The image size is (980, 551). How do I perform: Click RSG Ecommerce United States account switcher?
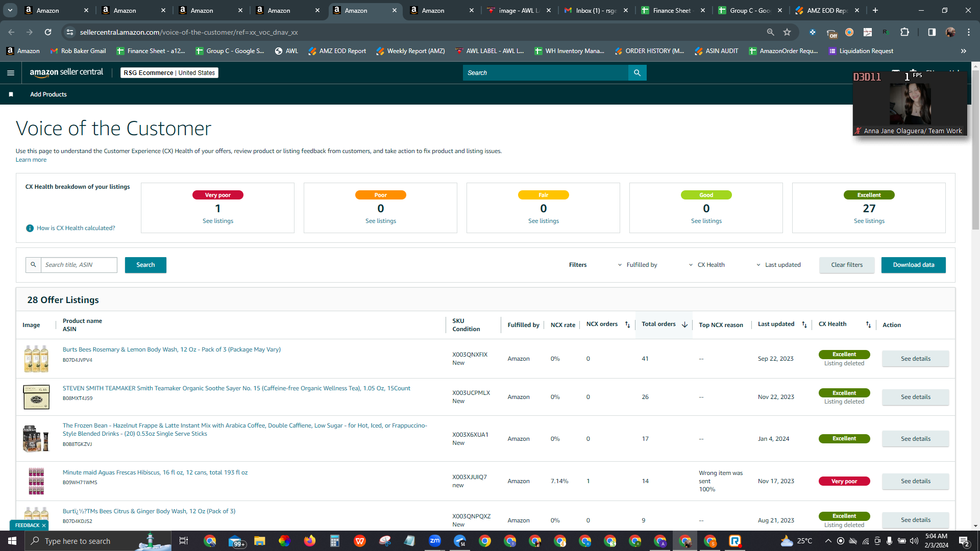click(169, 73)
